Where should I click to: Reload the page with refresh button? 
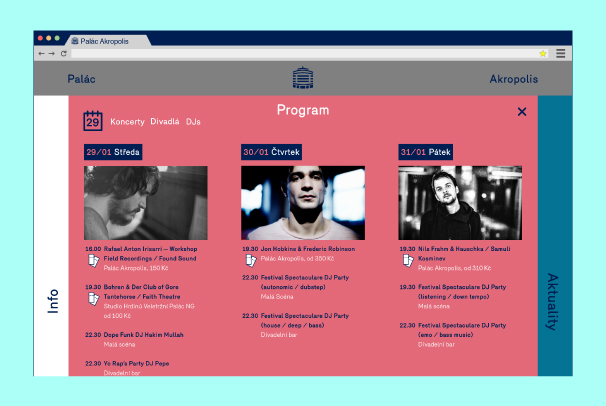[64, 53]
